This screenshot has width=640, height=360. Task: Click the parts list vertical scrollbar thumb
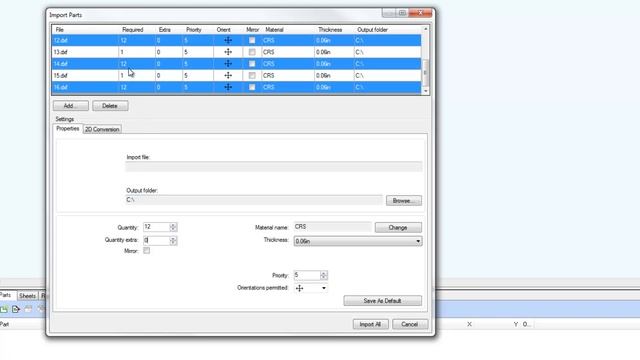[425, 73]
